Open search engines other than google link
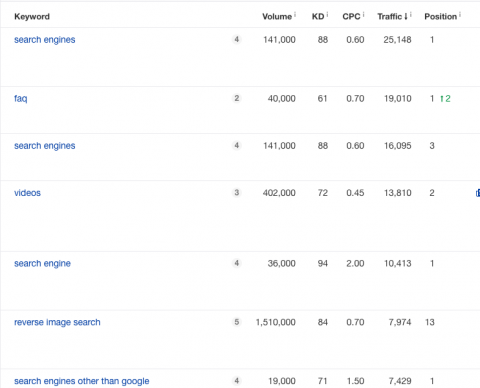The height and width of the screenshot is (388, 480). [82, 381]
